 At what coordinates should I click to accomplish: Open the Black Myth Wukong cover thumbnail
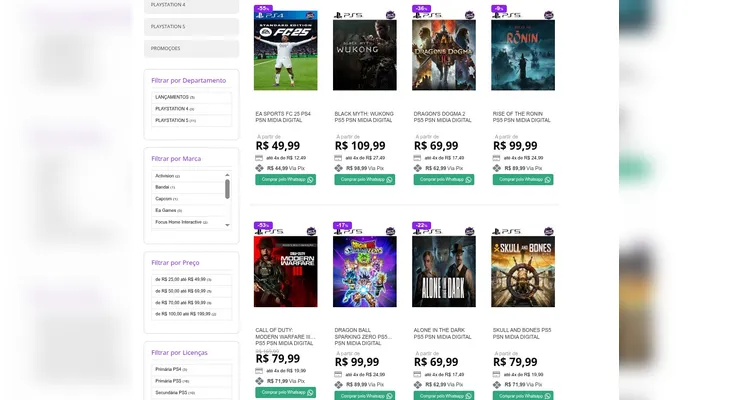364,55
